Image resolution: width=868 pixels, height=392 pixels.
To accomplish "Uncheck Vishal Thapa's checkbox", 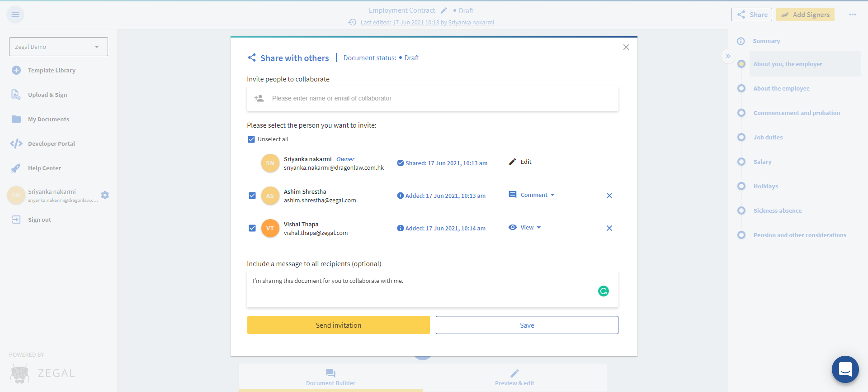I will tap(252, 228).
